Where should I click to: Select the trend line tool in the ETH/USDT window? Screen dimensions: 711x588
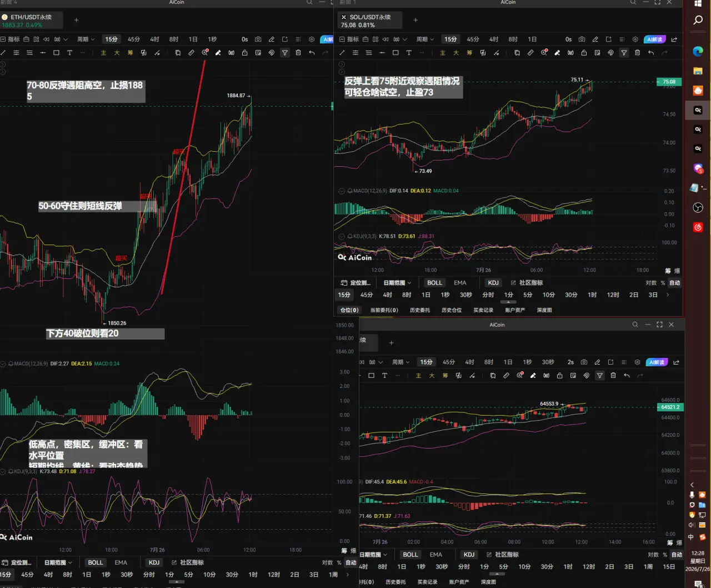tap(3, 53)
